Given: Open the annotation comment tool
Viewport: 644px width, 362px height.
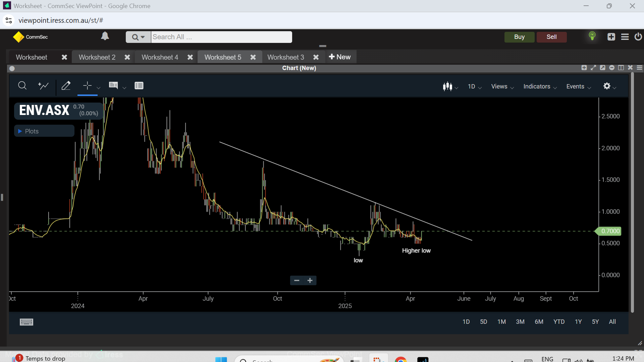Looking at the screenshot, I should click(113, 86).
